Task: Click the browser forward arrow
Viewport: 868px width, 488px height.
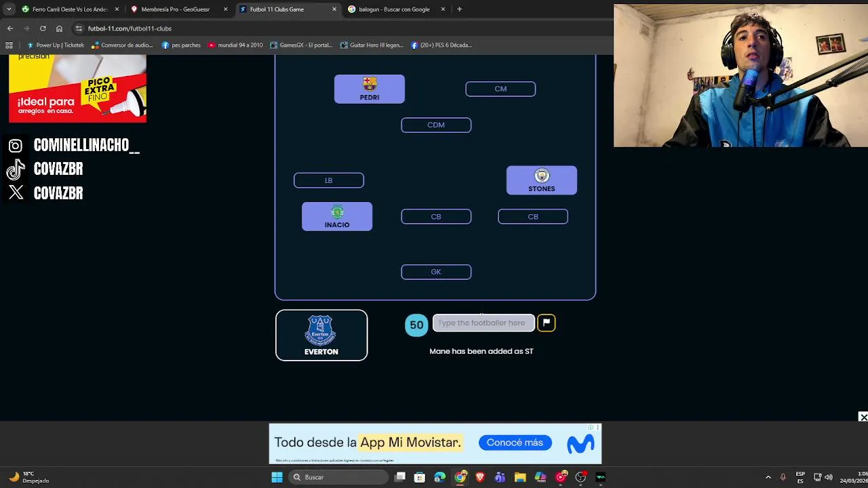Action: (26, 28)
